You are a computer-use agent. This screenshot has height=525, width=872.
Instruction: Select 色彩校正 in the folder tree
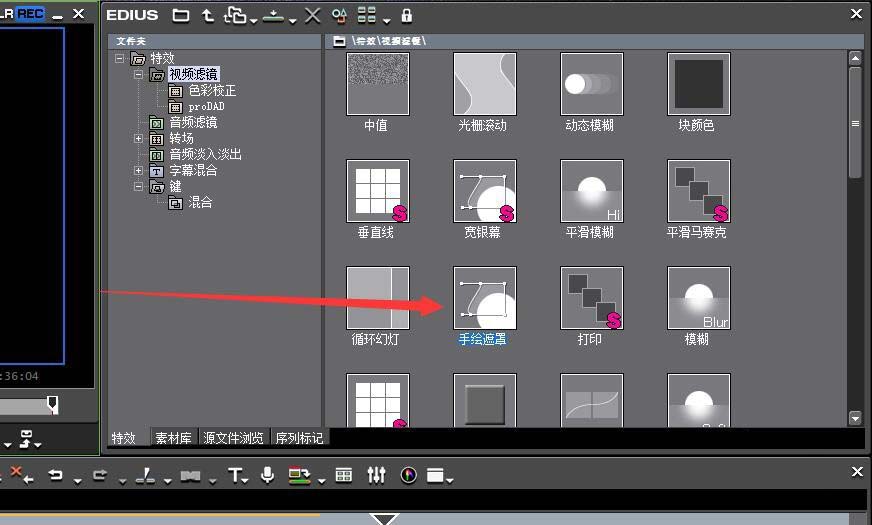click(212, 91)
